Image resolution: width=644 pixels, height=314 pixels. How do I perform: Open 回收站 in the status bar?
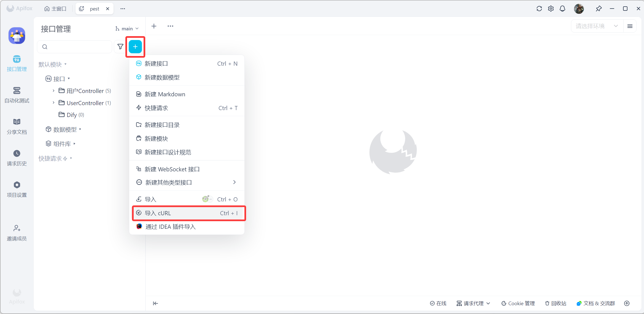(x=556, y=303)
